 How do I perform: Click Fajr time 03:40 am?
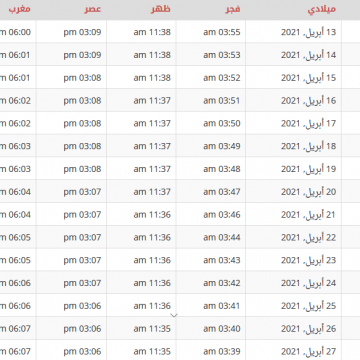222,329
